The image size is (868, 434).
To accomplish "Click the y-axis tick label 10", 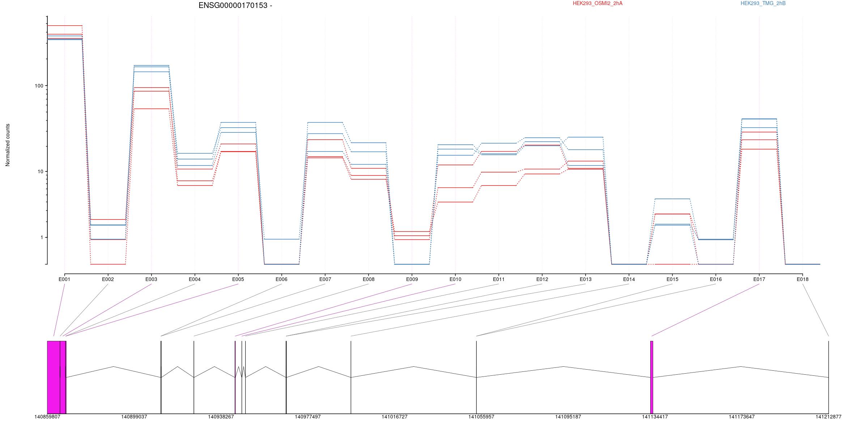I will pyautogui.click(x=40, y=171).
